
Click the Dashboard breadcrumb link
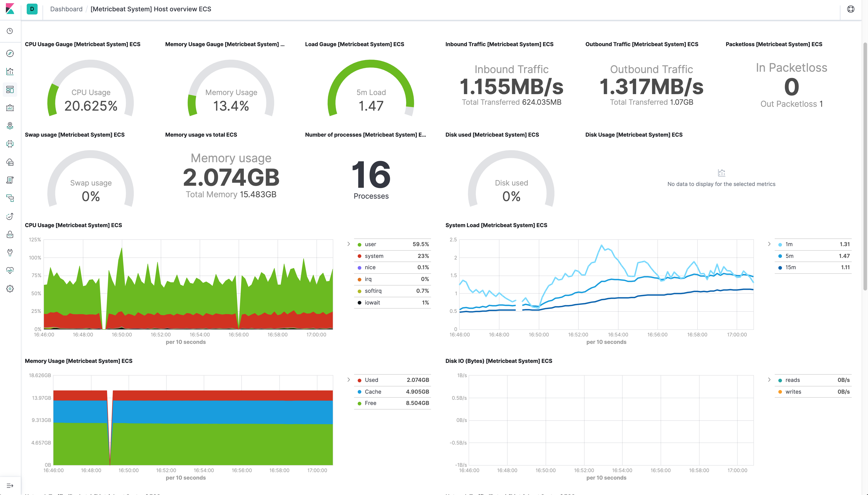66,9
